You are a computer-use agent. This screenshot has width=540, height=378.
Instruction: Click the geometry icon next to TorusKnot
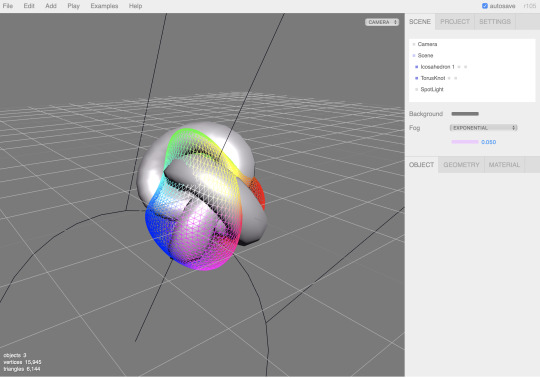[x=449, y=78]
